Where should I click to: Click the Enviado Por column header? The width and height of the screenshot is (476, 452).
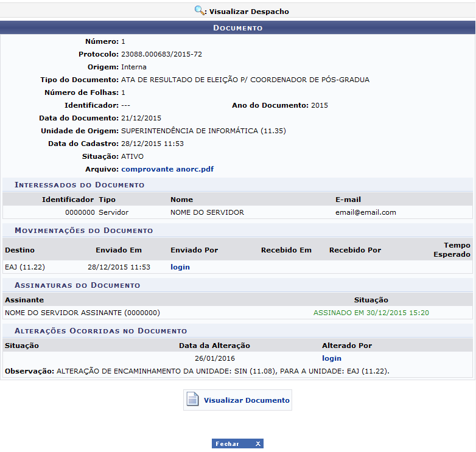[194, 250]
